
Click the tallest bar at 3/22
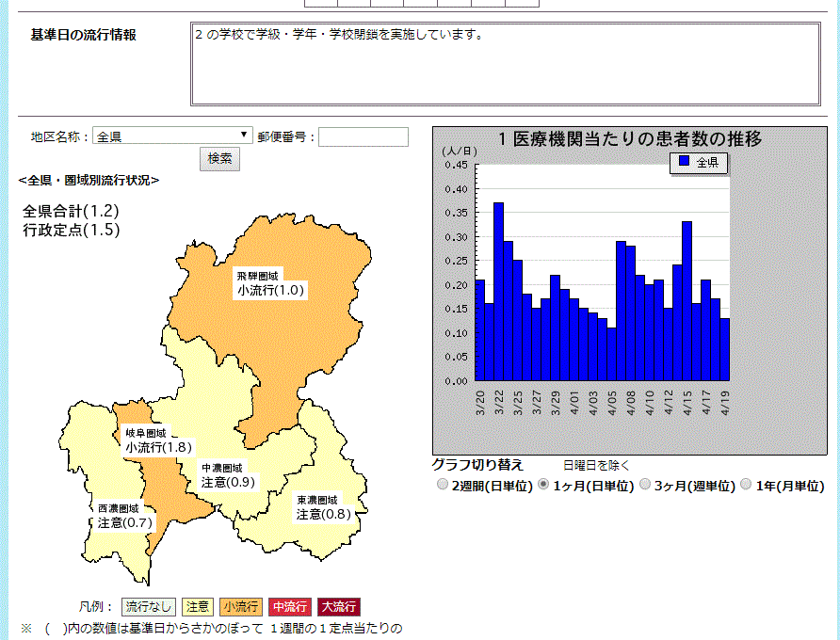click(498, 292)
